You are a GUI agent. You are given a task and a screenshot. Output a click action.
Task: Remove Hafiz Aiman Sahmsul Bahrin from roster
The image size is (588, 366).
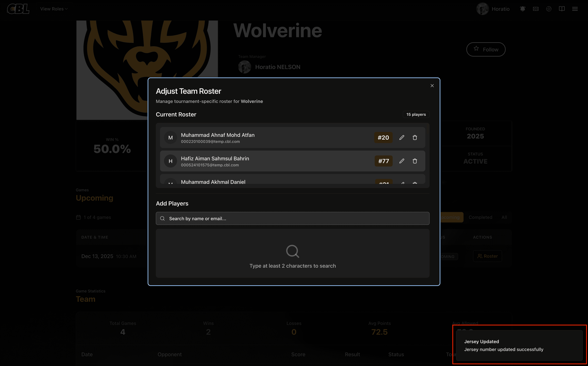[x=415, y=161]
